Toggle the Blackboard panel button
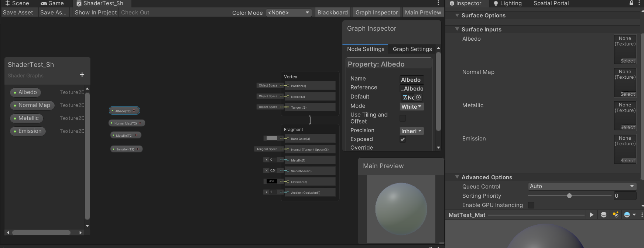This screenshot has width=644, height=248. (332, 12)
